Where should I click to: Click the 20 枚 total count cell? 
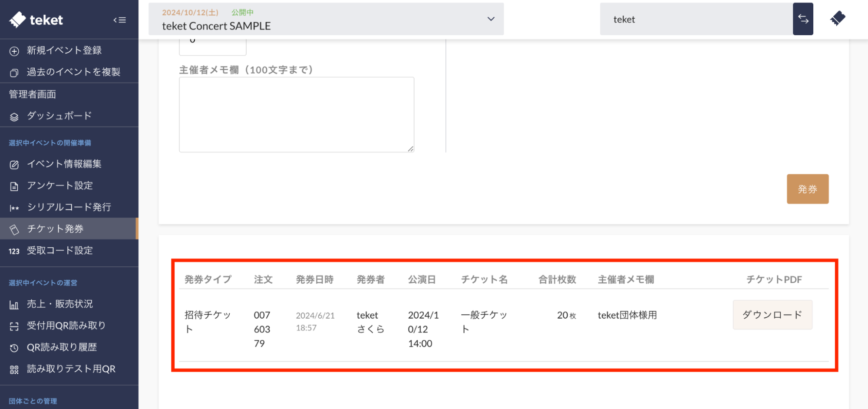coord(567,315)
